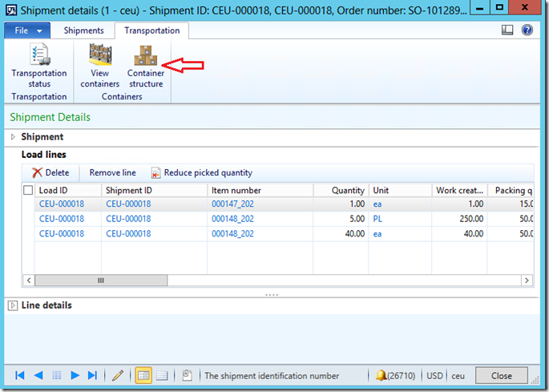Toggle the details view button in status bar
Image resolution: width=549 pixels, height=392 pixels.
tap(143, 375)
